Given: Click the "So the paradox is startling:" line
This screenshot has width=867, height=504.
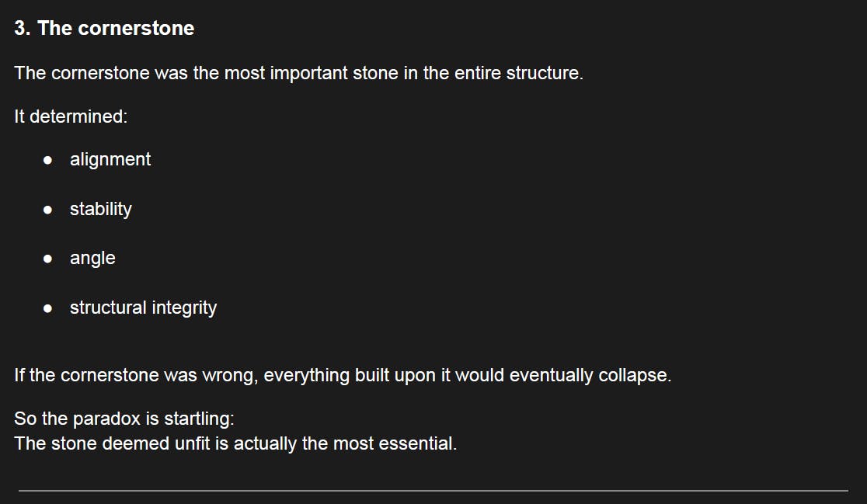Looking at the screenshot, I should point(124,419).
